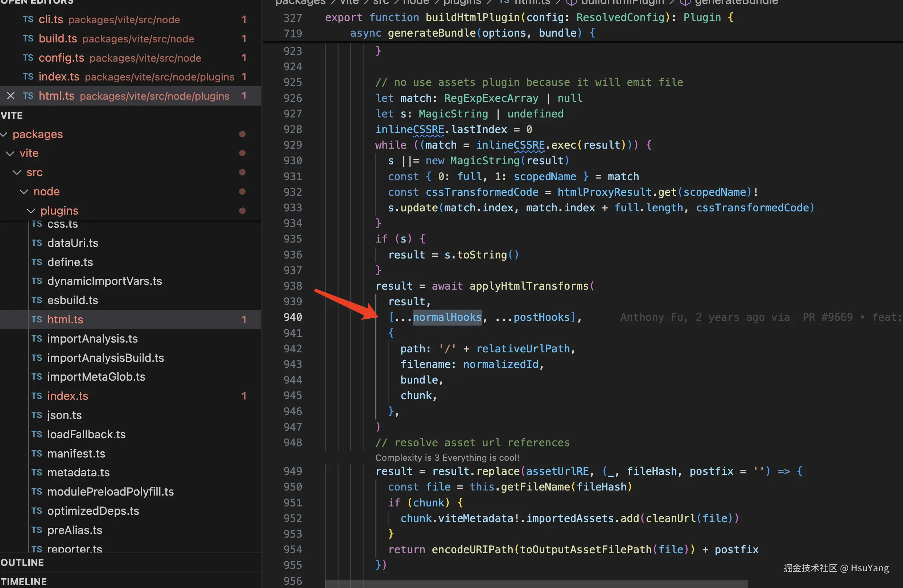Open importAnalysis.ts in the file tree
This screenshot has width=903, height=588.
coord(92,339)
